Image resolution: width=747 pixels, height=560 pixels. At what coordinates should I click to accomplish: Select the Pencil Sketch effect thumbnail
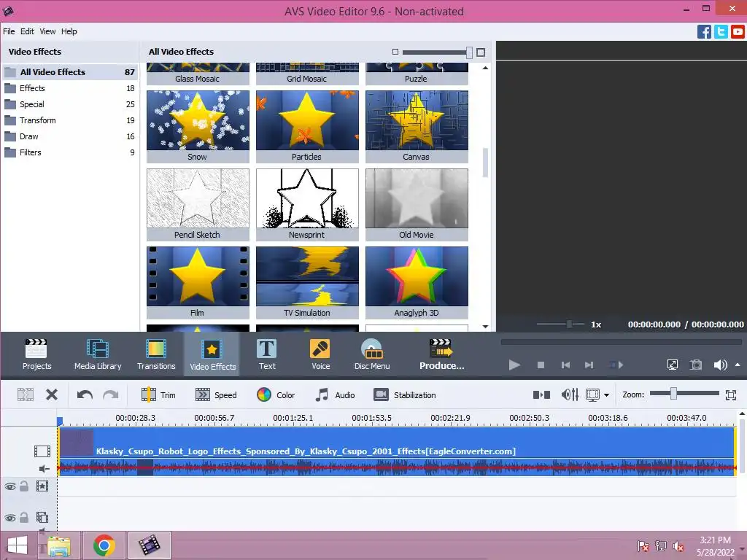(198, 204)
